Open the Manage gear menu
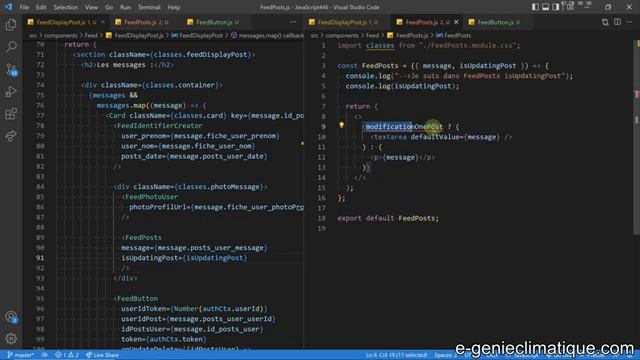 tap(11, 338)
